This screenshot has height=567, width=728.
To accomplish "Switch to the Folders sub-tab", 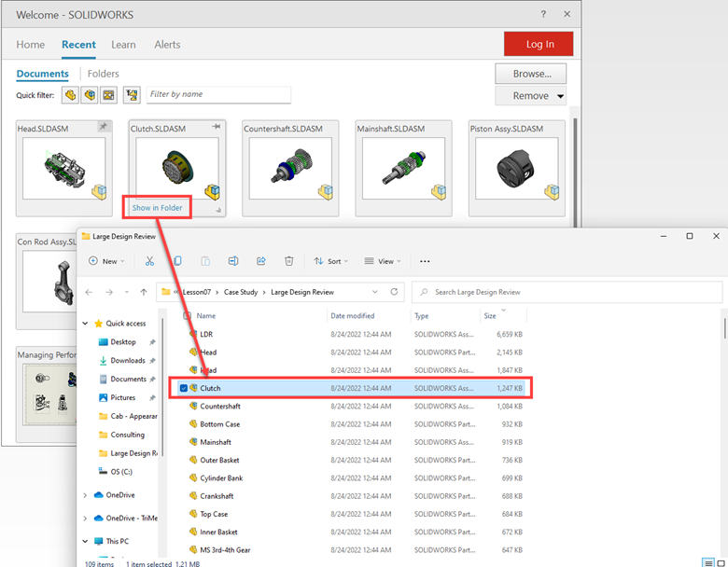I will pos(103,74).
